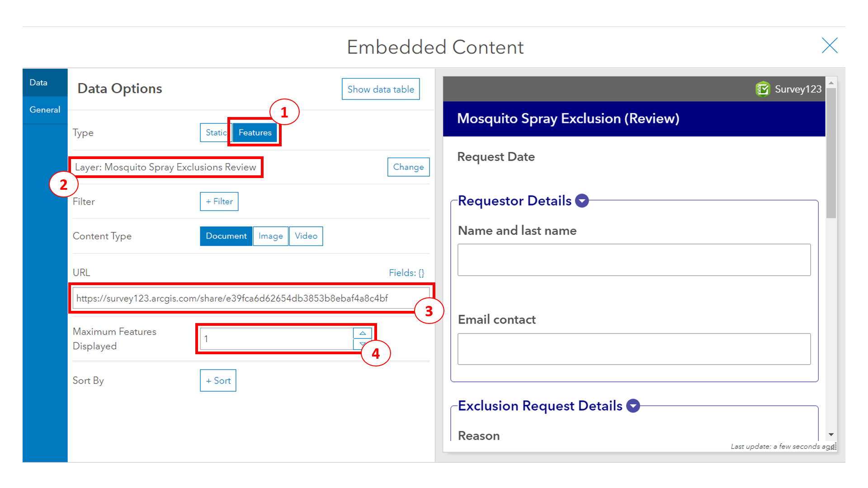
Task: Open the Fields helper next to URL
Action: pyautogui.click(x=406, y=272)
